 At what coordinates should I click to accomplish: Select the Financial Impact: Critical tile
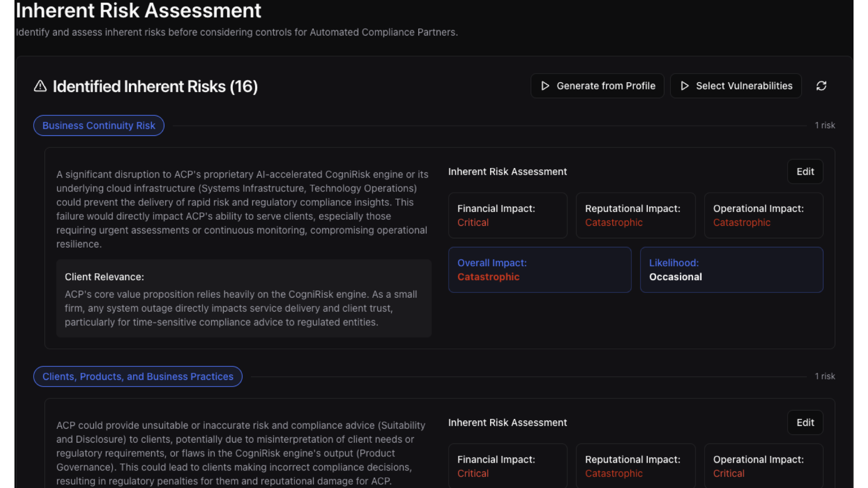pyautogui.click(x=507, y=216)
